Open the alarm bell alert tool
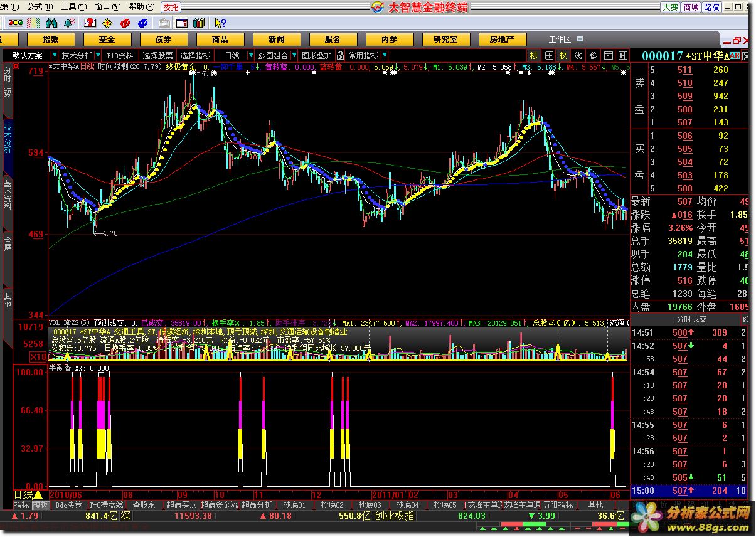Viewport: 756px width, 537px height. [68, 23]
